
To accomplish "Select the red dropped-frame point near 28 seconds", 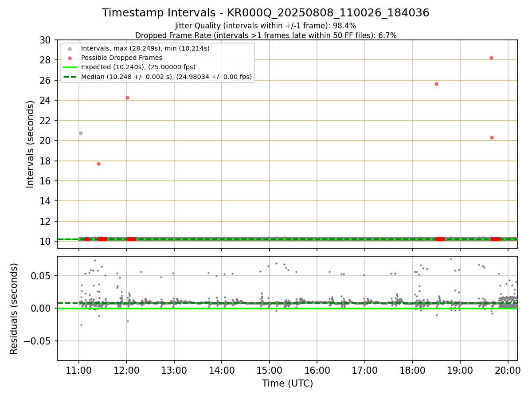I will 491,58.
